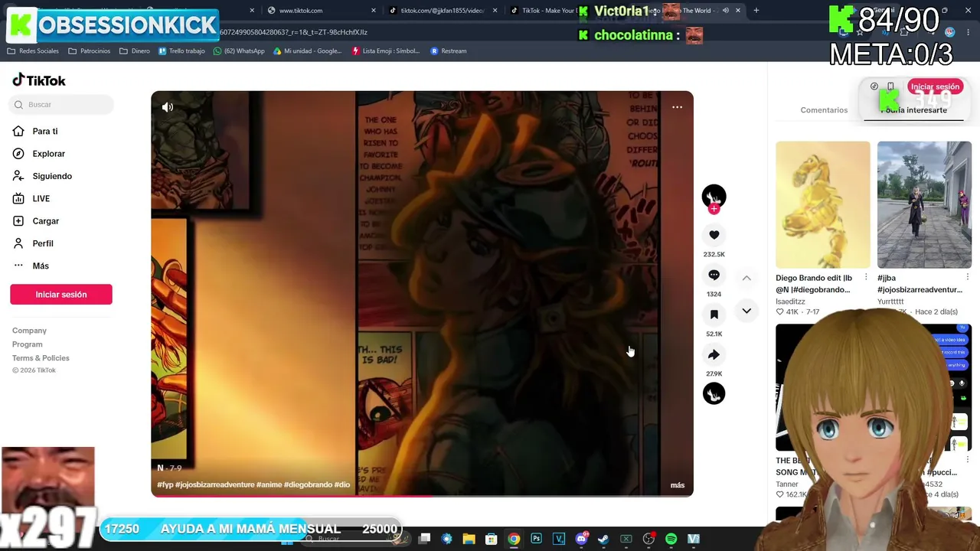Go to previous video with up chevron

(746, 278)
